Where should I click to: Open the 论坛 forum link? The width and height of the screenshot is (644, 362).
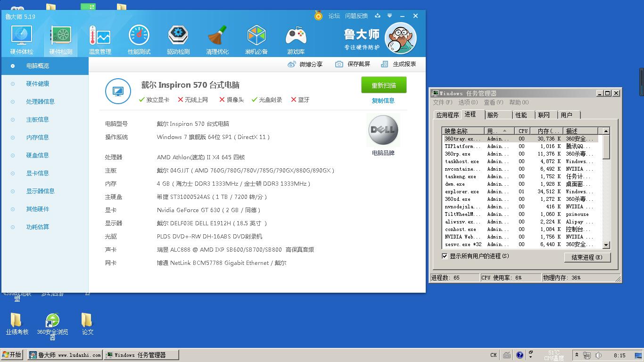tap(334, 16)
